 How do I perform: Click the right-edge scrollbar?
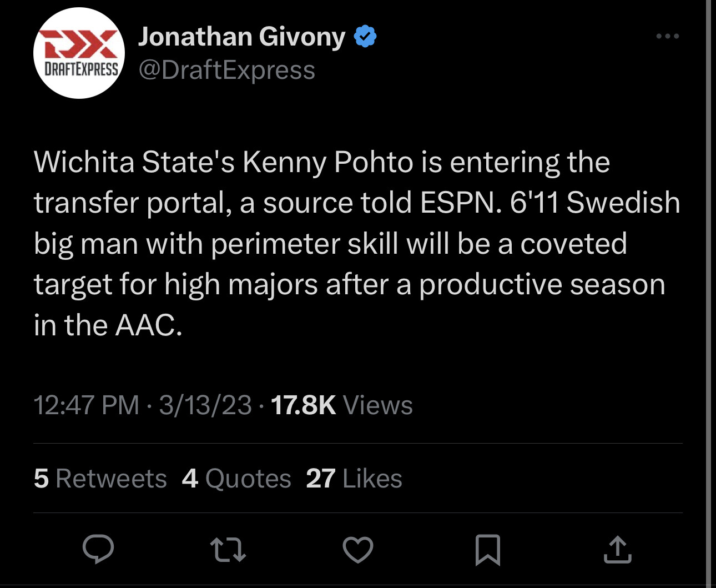click(x=708, y=294)
